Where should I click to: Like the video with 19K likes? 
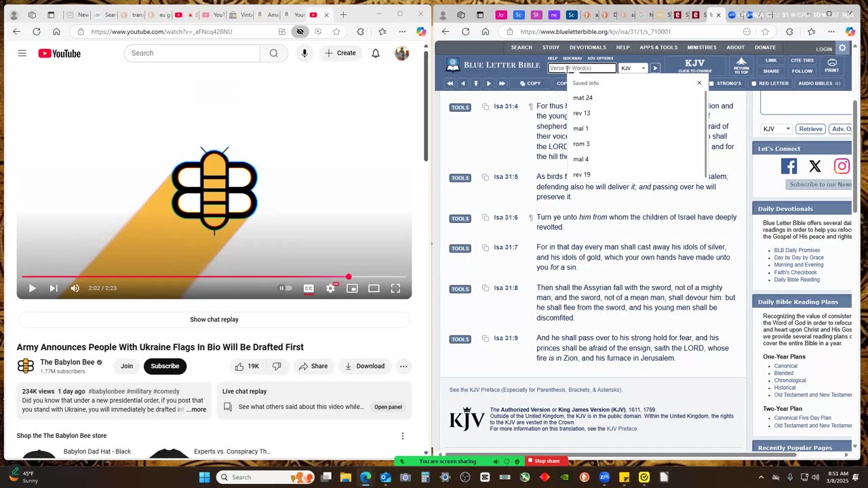[x=247, y=366]
